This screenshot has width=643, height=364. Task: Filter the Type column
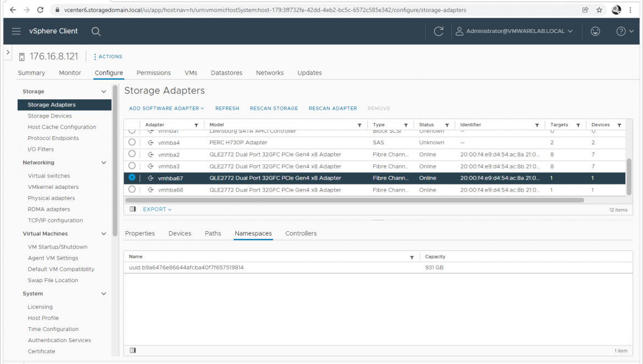tap(406, 125)
